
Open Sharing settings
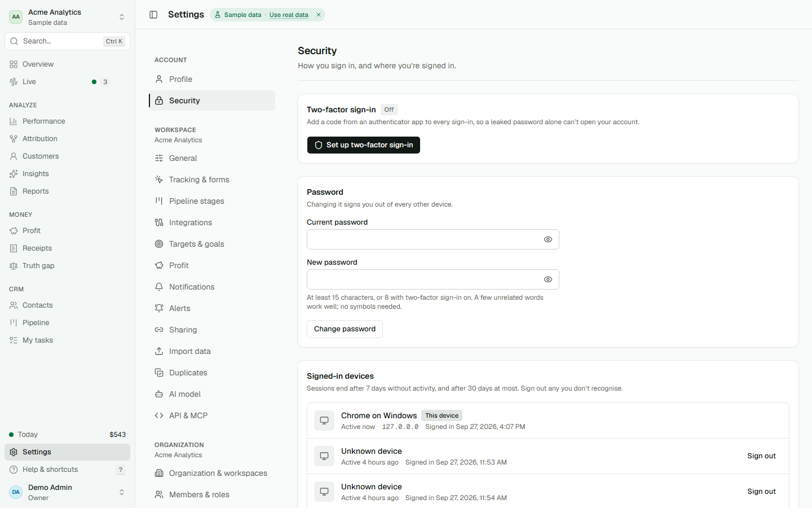point(212,330)
